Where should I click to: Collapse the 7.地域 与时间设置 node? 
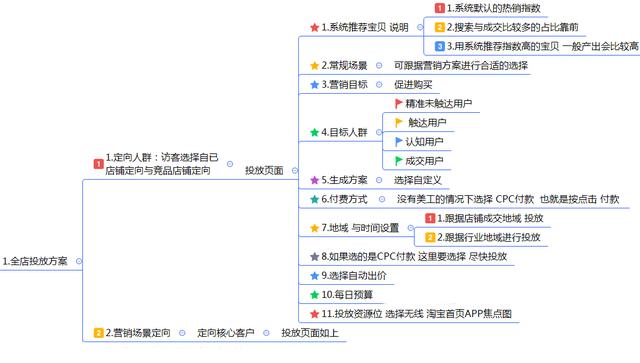(411, 228)
